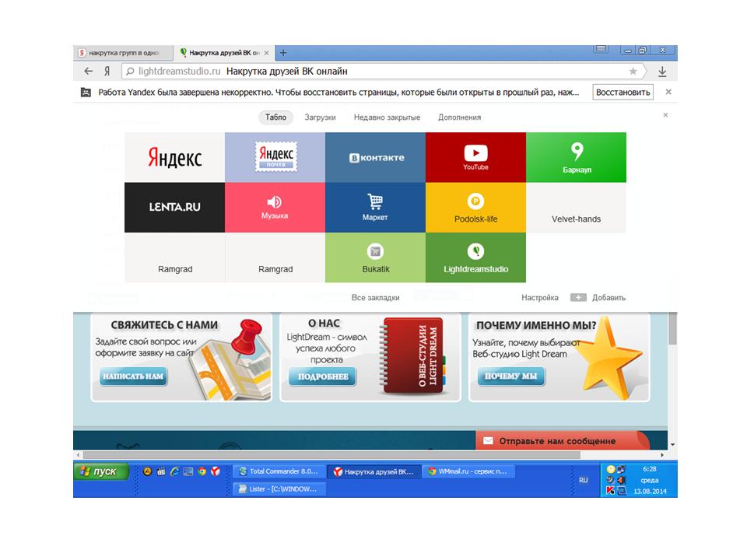The image size is (747, 560).
Task: Dismiss the crash recovery notification bar
Action: click(x=668, y=92)
